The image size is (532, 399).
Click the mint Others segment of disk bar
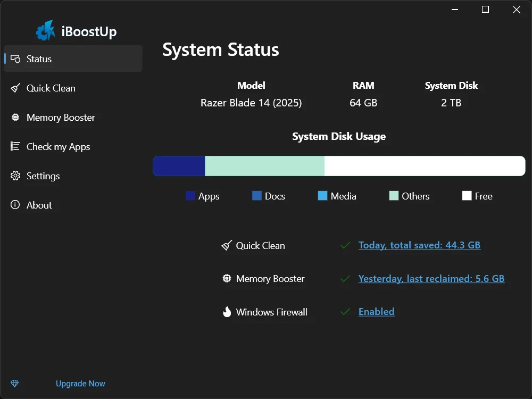(264, 166)
